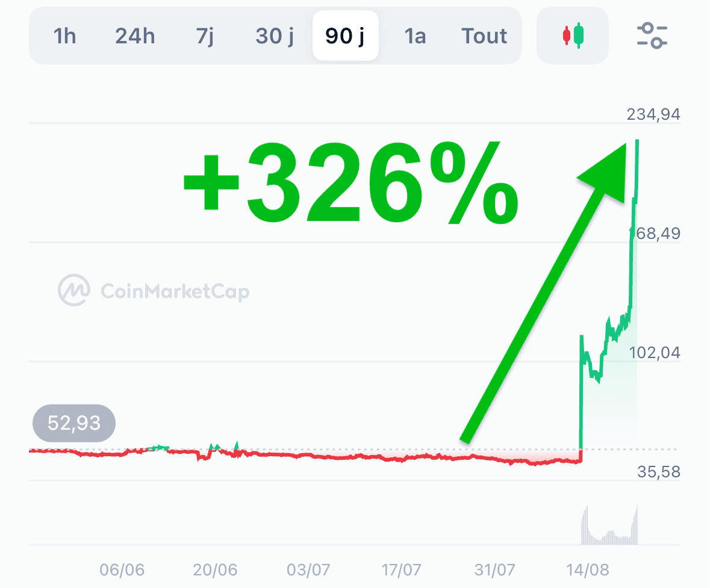This screenshot has width=710, height=588.
Task: Click the 17/07 date marker
Action: coord(401,569)
